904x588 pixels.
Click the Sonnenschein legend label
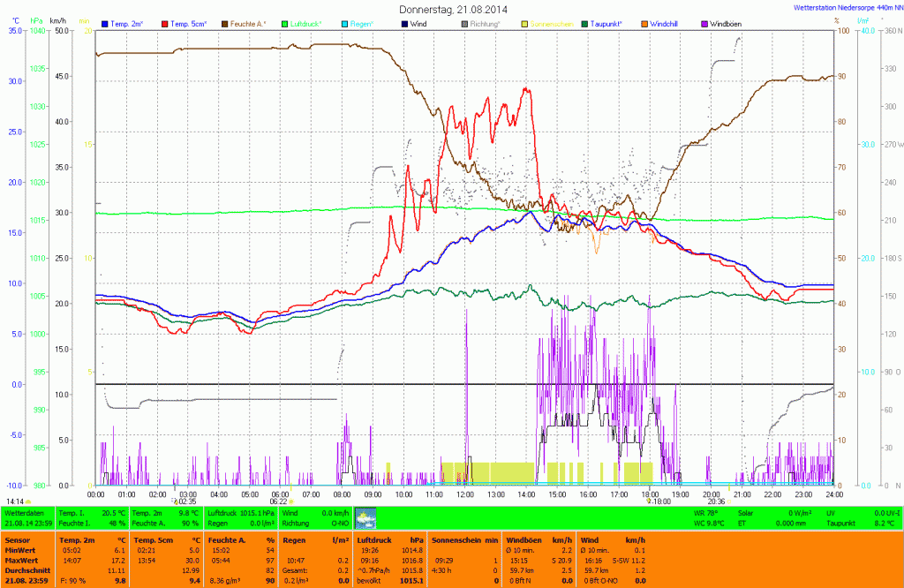pyautogui.click(x=552, y=23)
